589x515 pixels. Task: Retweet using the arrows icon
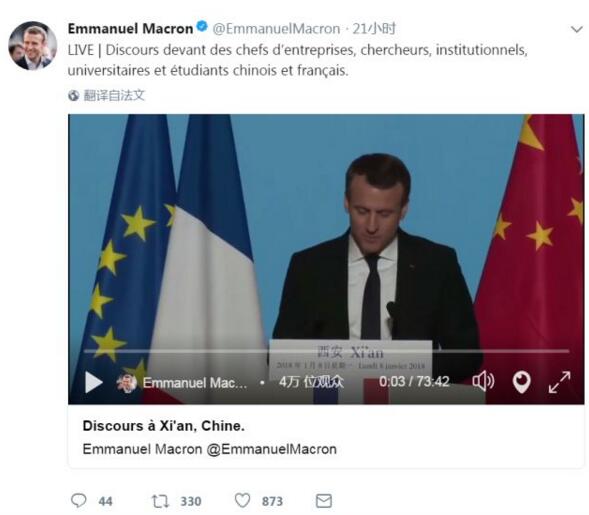160,501
